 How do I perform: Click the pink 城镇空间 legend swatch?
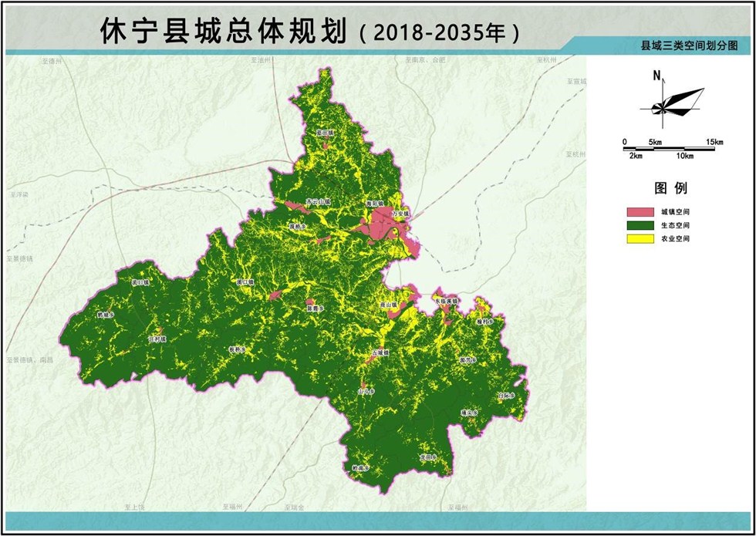coord(640,212)
